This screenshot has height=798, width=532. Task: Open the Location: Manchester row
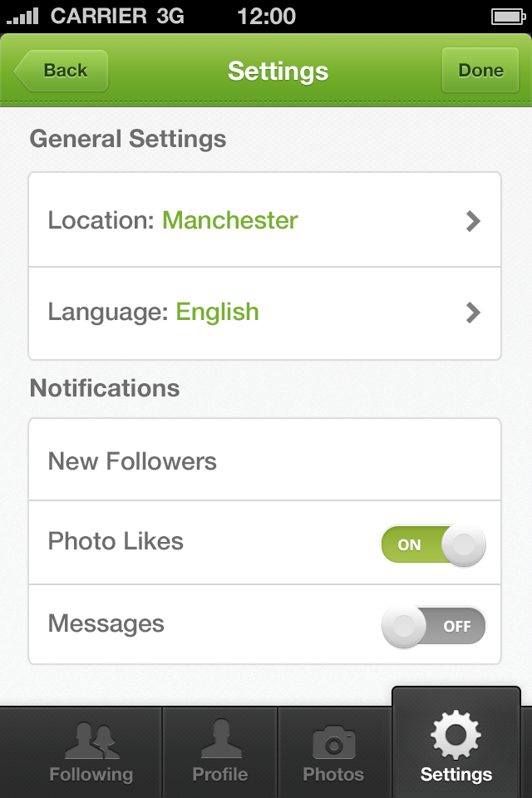pos(264,219)
